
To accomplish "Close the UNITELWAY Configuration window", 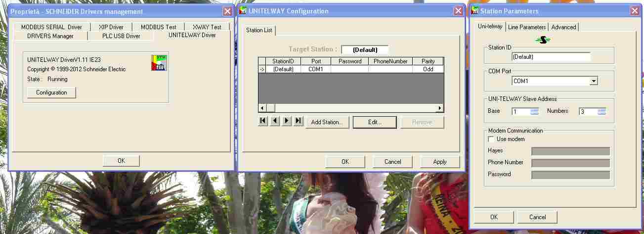I will [458, 11].
